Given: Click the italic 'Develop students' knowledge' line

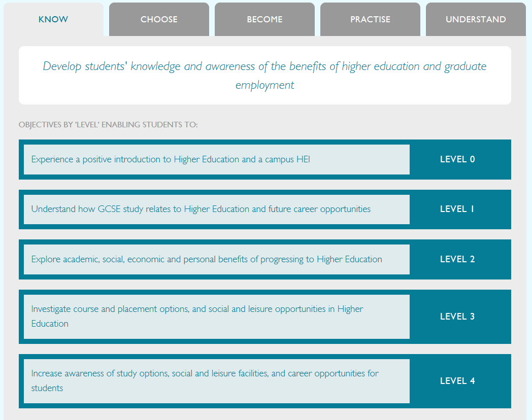Looking at the screenshot, I should pos(264,66).
